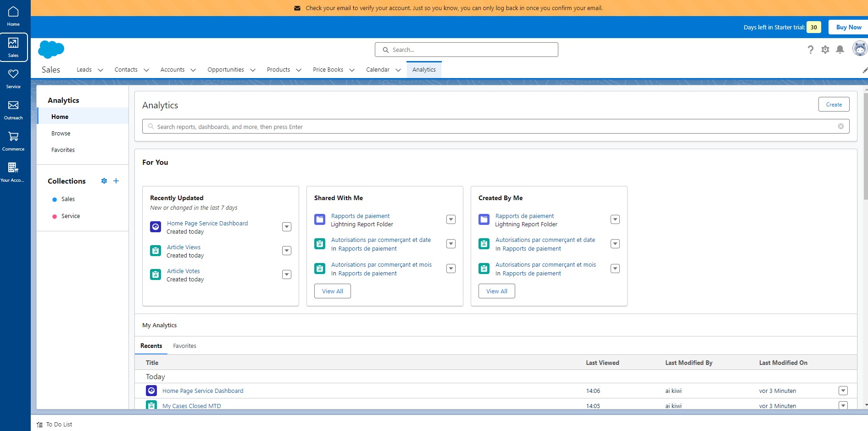Click the Create button

(x=834, y=104)
